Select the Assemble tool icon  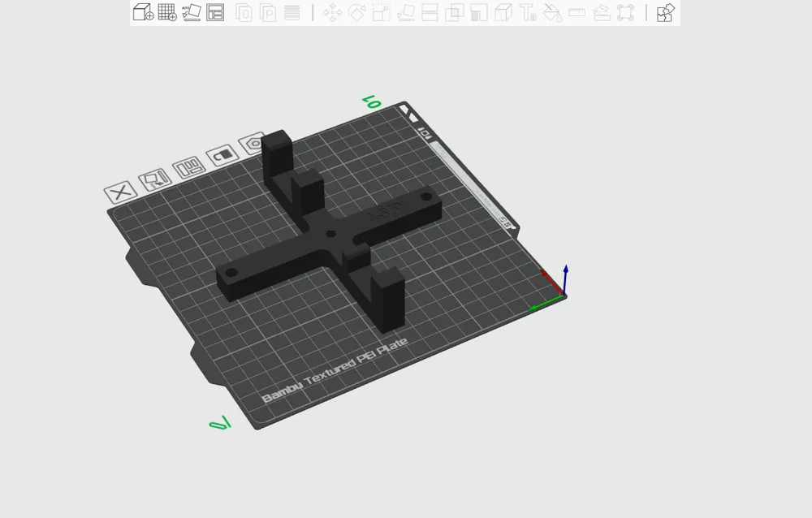601,12
